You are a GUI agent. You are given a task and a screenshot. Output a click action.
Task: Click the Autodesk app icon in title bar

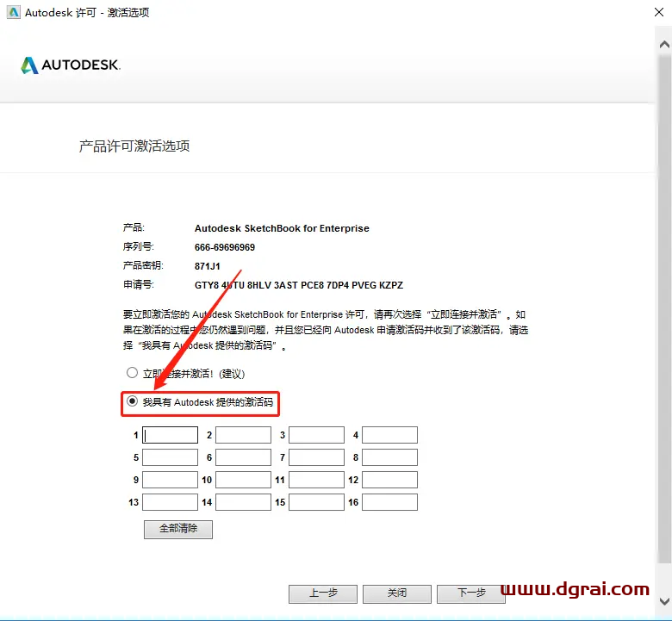(14, 12)
